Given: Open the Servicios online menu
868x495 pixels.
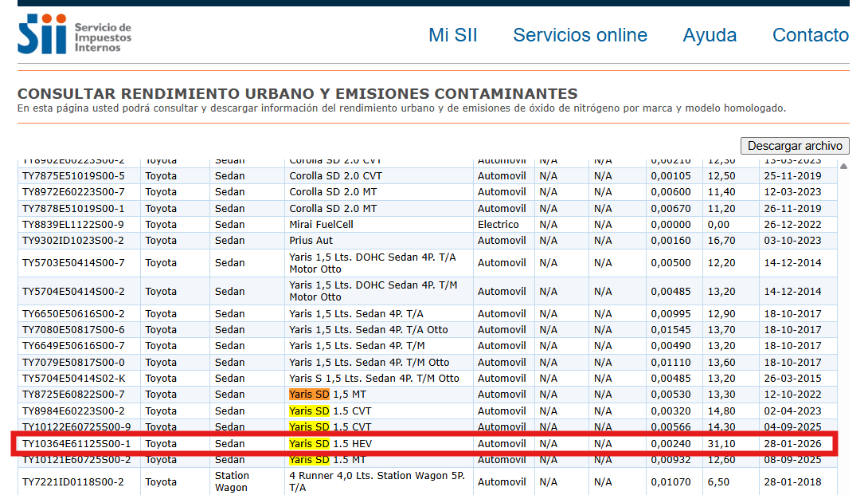Looking at the screenshot, I should pyautogui.click(x=580, y=35).
